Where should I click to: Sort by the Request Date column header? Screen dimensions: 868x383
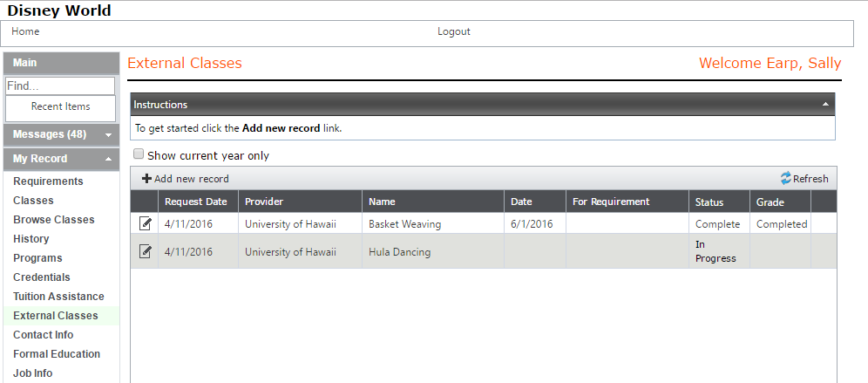[198, 202]
